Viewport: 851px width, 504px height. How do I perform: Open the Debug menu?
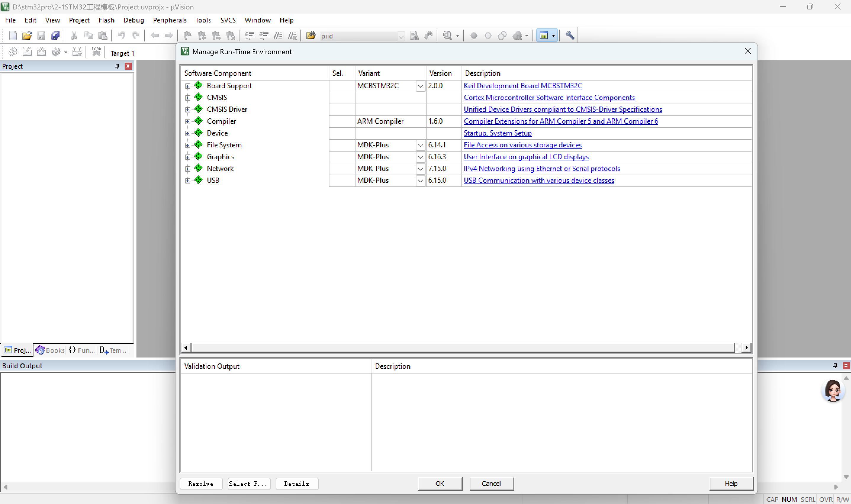(x=133, y=20)
